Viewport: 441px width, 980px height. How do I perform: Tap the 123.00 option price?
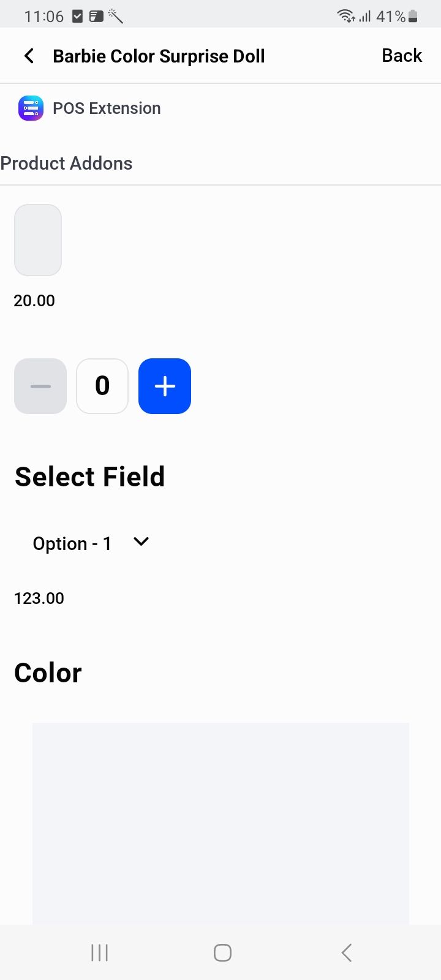coord(39,598)
